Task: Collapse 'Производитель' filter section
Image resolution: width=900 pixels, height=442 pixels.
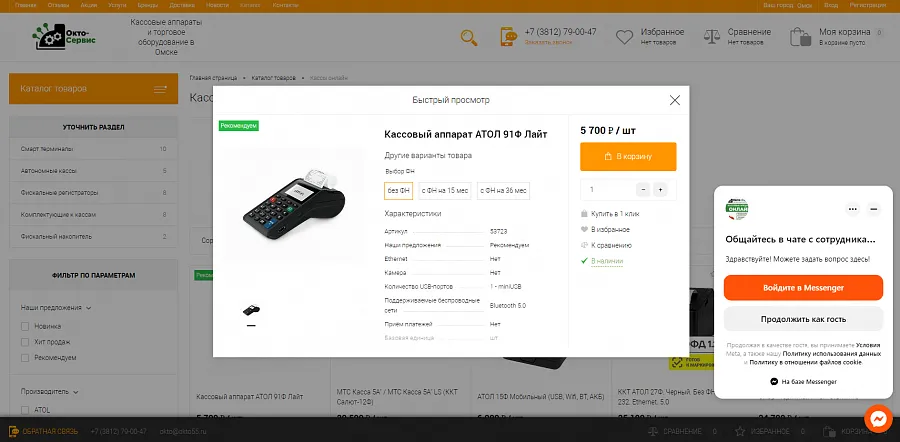Action: (50, 391)
